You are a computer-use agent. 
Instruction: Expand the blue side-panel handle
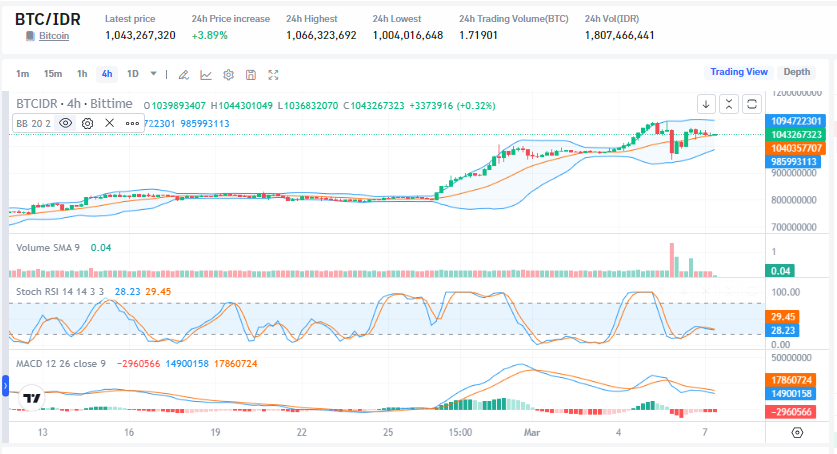point(5,386)
